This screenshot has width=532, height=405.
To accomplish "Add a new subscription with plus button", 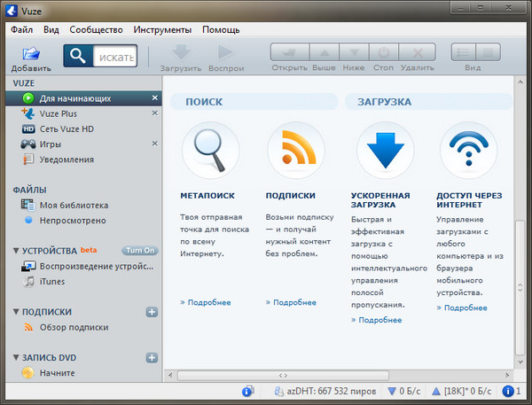I will [152, 312].
